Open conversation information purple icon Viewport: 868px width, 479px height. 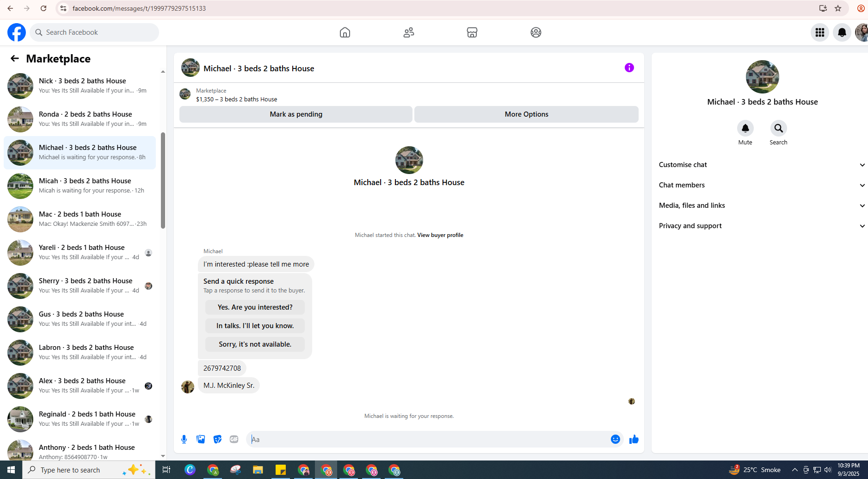coord(629,68)
